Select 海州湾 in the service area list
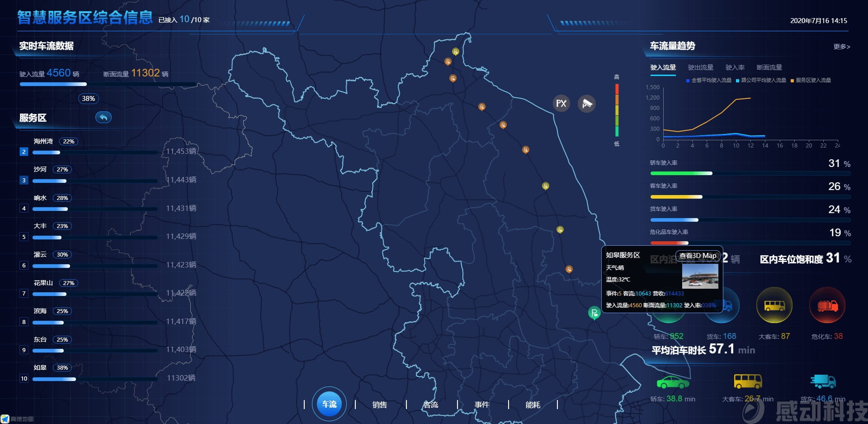 [x=43, y=141]
